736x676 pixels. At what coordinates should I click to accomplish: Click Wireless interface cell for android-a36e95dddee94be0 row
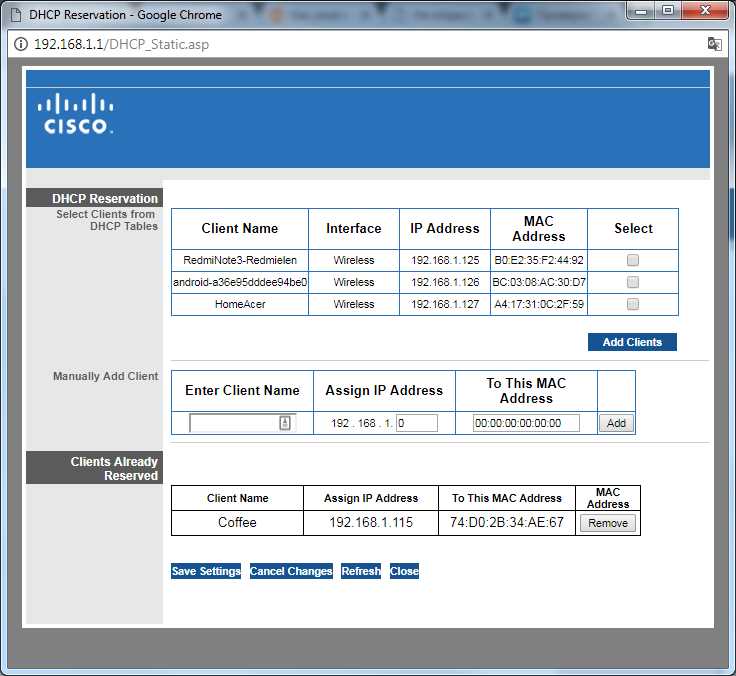354,282
